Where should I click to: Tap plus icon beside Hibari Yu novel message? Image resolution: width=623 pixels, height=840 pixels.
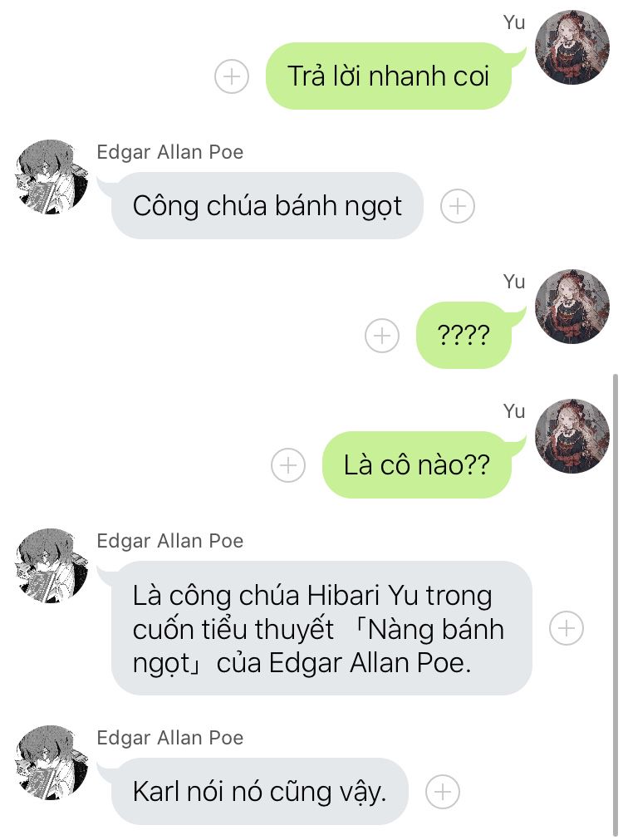(567, 628)
